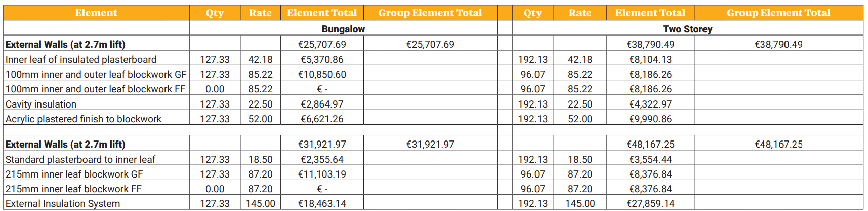
Task: Click the Bungalow section heading
Action: click(x=343, y=29)
